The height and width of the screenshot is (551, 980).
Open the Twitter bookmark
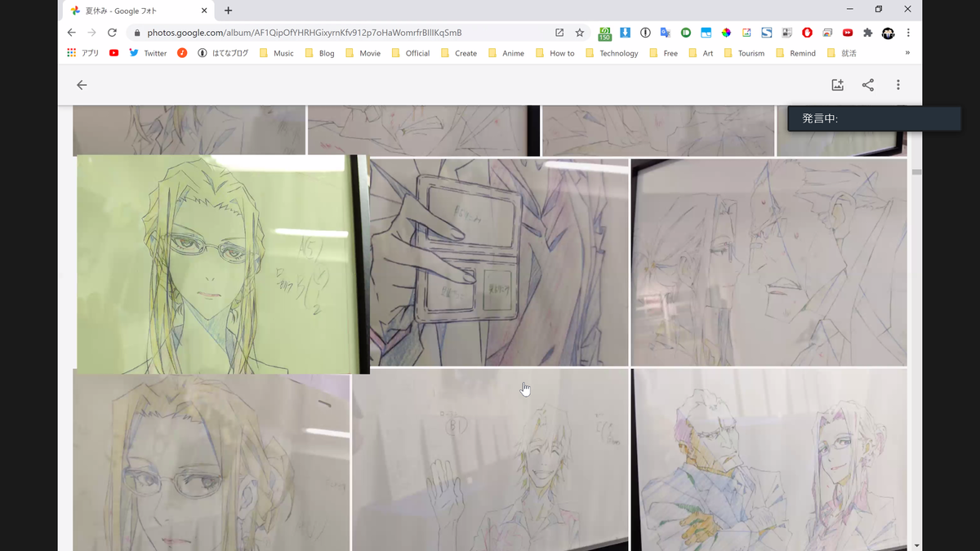[x=148, y=53]
